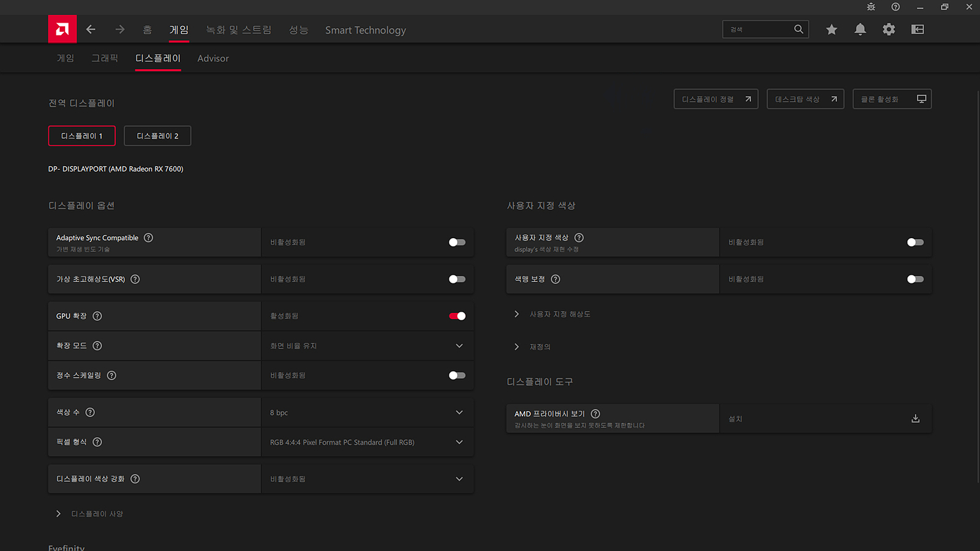Open settings gear icon
The width and height of the screenshot is (980, 551).
[x=889, y=29]
